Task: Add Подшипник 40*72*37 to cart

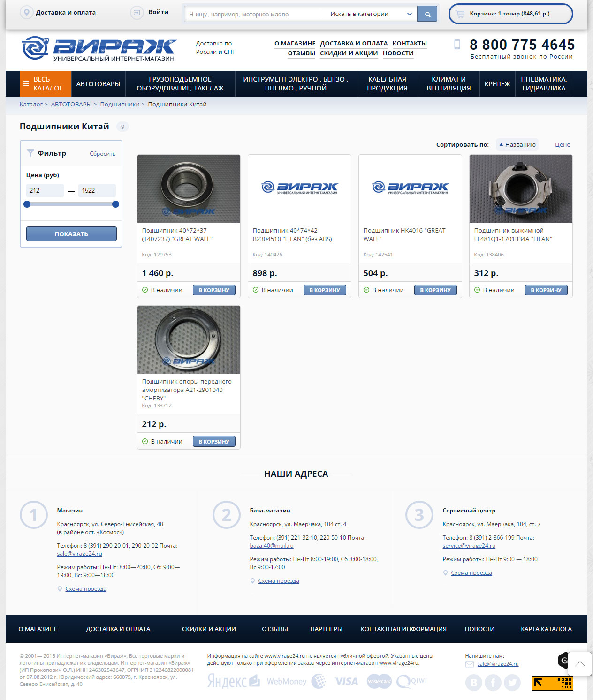Action: tap(214, 290)
